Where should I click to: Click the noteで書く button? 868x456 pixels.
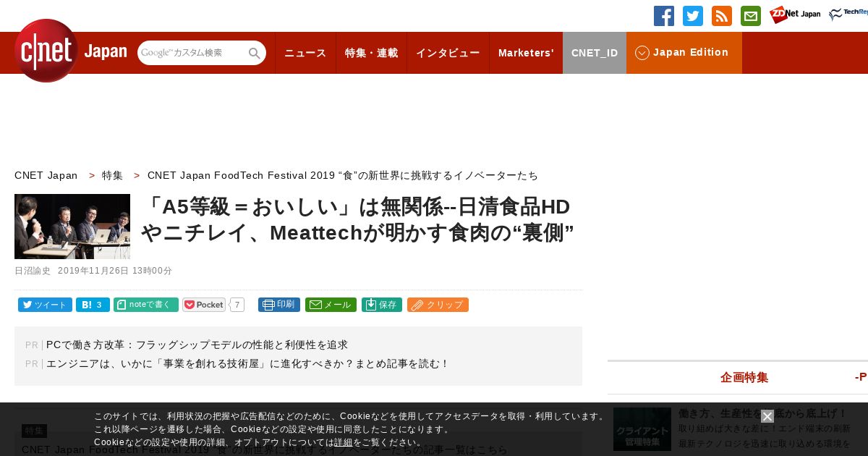[x=146, y=305]
